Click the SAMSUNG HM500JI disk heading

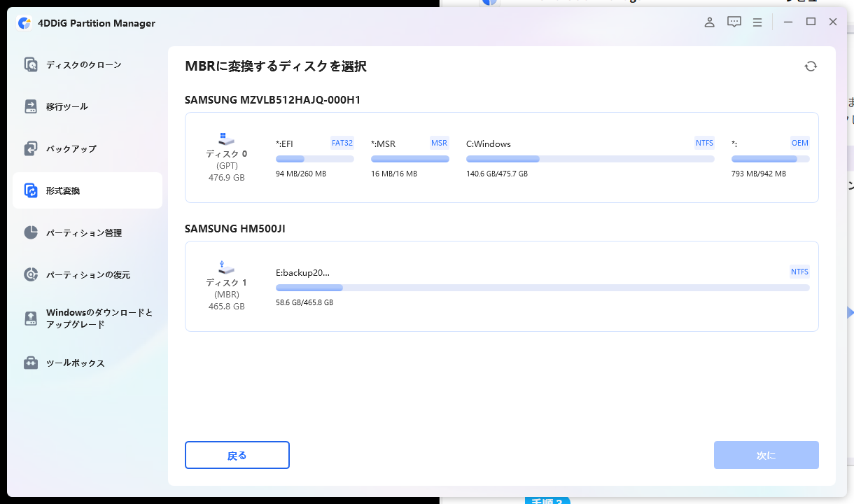point(235,229)
